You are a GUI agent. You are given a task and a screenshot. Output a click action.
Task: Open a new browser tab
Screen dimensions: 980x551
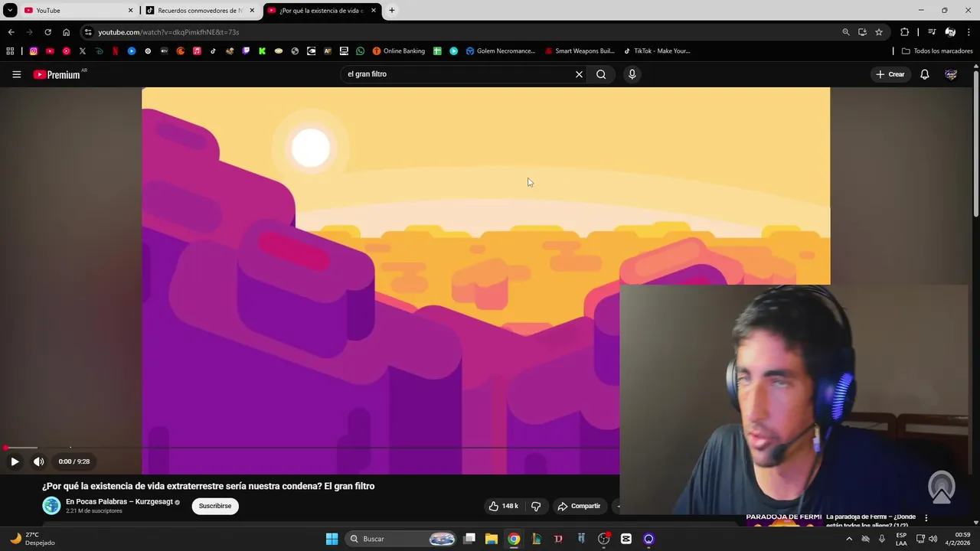click(392, 11)
